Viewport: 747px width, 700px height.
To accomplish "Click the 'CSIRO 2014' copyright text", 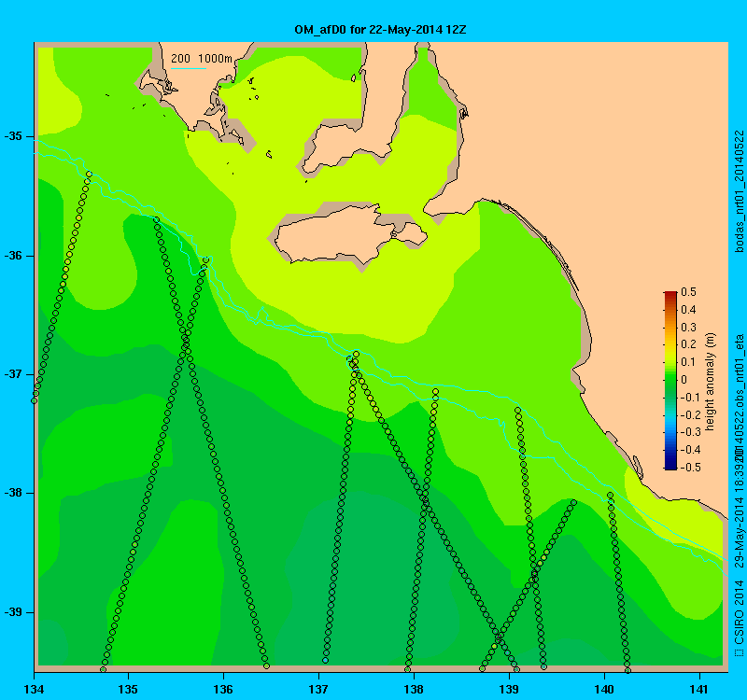I will pos(739,611).
